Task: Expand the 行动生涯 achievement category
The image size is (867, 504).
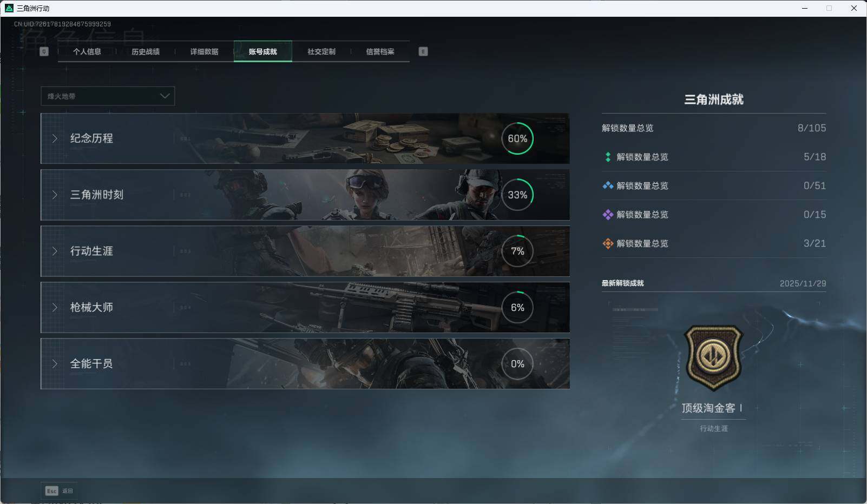Action: tap(54, 251)
